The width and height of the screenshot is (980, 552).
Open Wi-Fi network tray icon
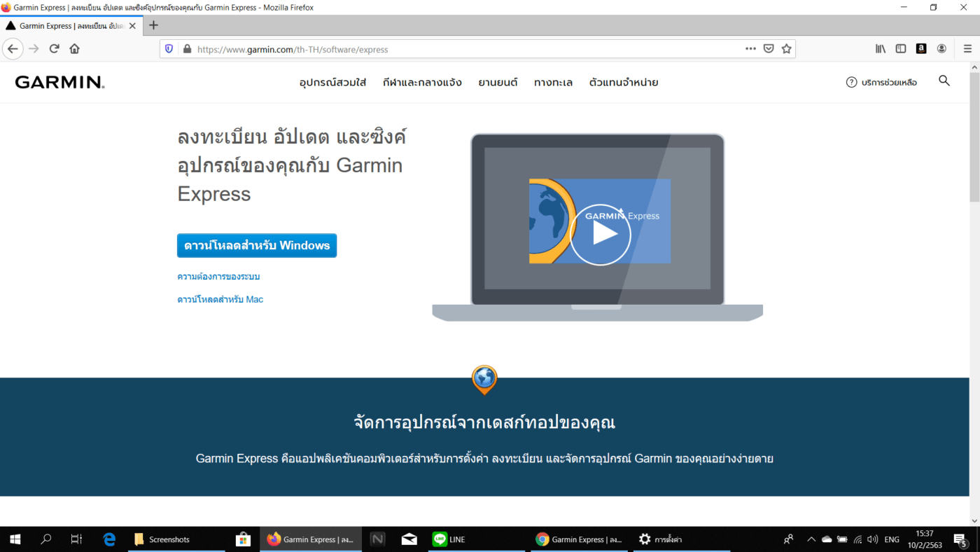857,539
